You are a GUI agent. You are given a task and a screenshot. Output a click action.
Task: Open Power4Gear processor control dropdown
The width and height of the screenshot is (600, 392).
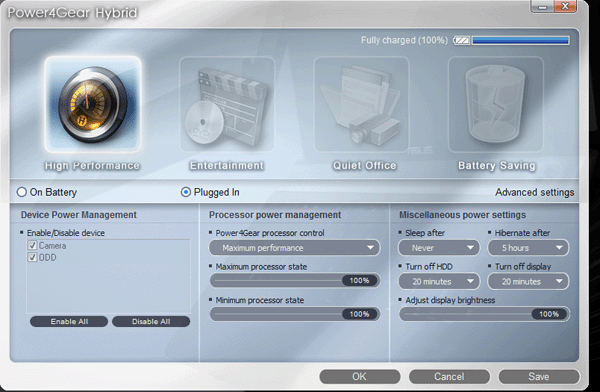click(294, 248)
